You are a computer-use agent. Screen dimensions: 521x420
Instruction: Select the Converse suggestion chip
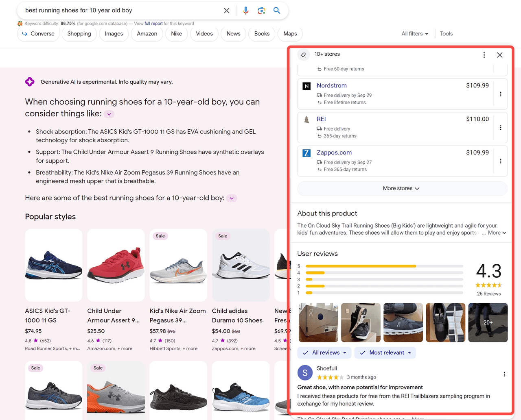(x=37, y=34)
